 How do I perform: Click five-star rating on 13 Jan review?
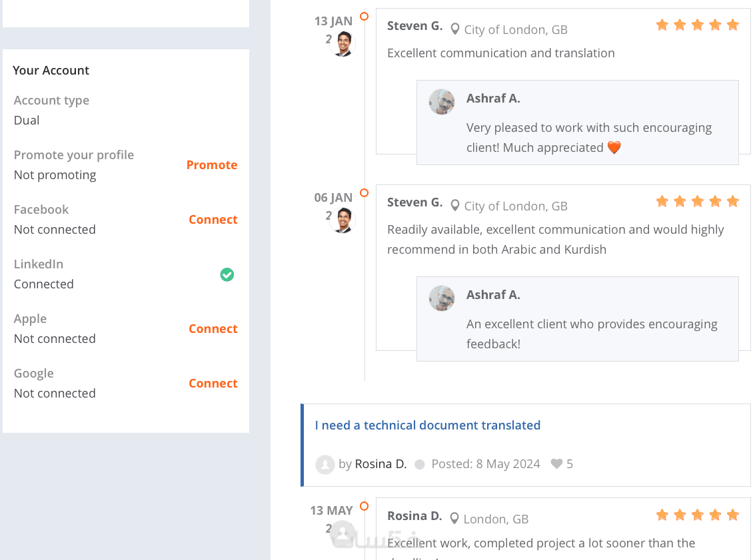click(x=697, y=25)
